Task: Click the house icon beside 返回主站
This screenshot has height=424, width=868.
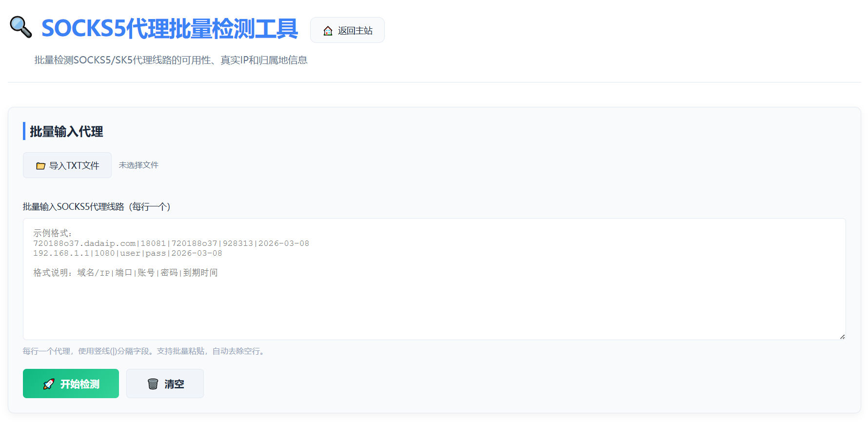Action: click(328, 31)
